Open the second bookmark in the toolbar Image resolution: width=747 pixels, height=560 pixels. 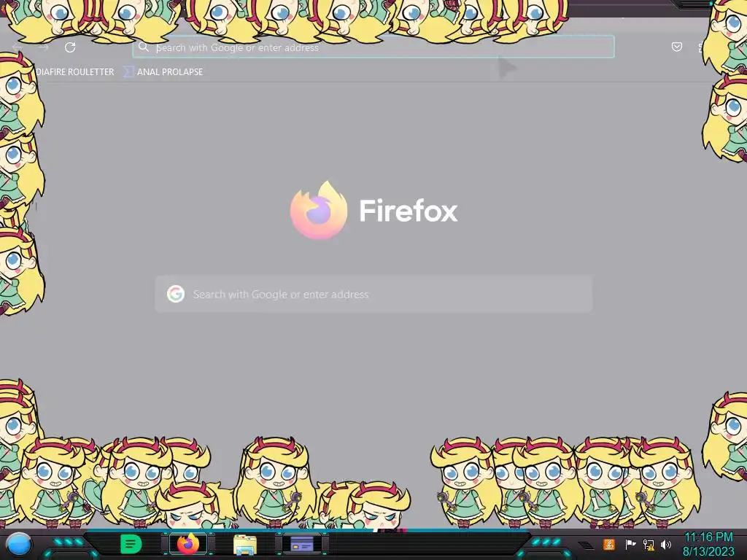[163, 72]
